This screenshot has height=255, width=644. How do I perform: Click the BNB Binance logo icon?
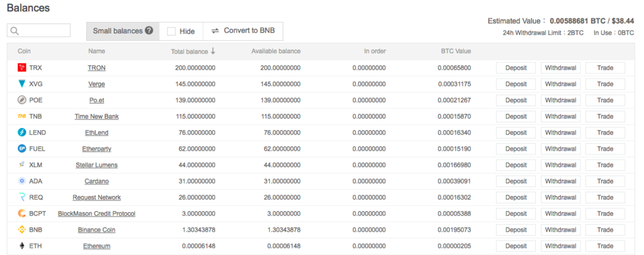[22, 230]
